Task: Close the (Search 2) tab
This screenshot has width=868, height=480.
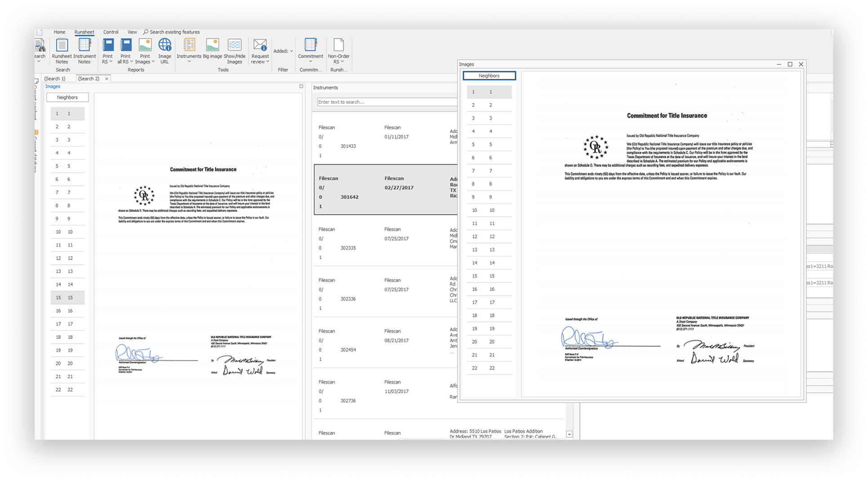Action: [x=107, y=79]
